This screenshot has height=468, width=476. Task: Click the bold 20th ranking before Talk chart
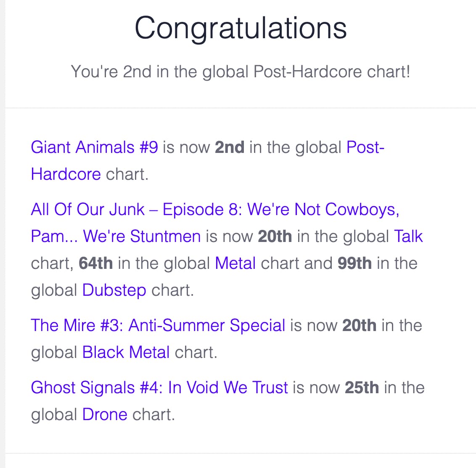(x=275, y=237)
